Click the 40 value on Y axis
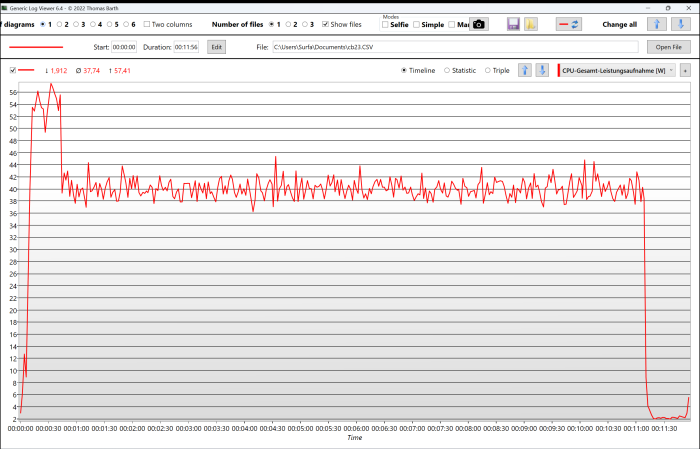Screen dimensions: 700x449 13,189
